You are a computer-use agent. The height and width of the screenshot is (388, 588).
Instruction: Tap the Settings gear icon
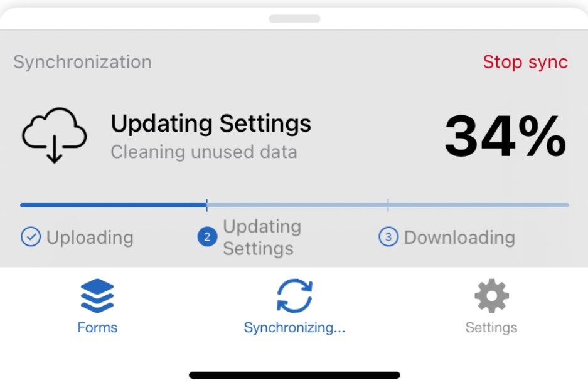[x=491, y=296]
